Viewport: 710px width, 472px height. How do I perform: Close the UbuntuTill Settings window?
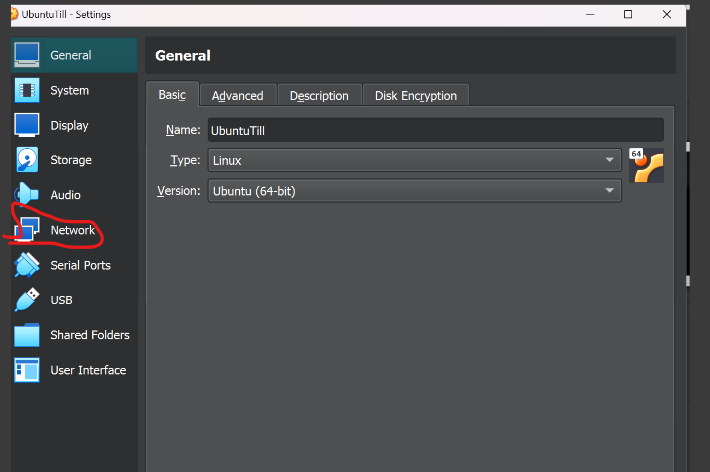click(667, 14)
